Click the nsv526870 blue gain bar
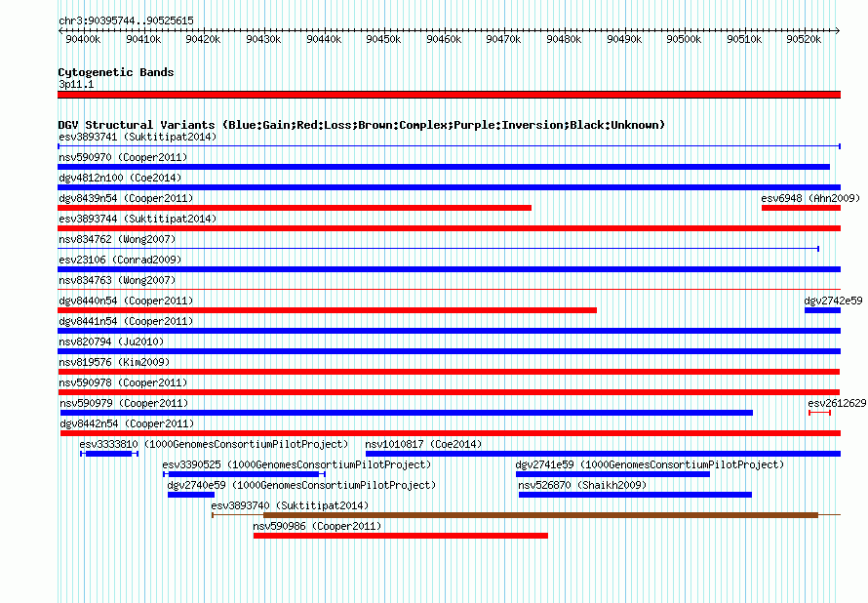The image size is (868, 603). click(636, 495)
